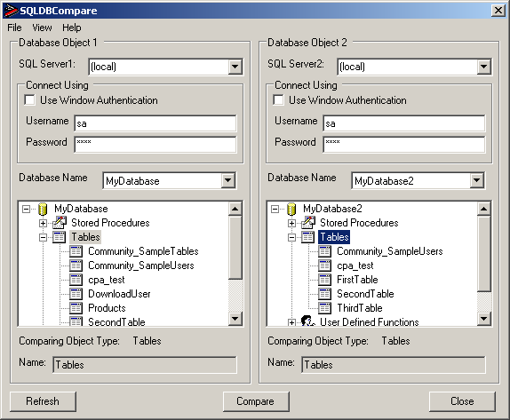The height and width of the screenshot is (420, 510).
Task: Click Community_SampleUsers table icon in MyDatabase tree
Action: (x=76, y=265)
